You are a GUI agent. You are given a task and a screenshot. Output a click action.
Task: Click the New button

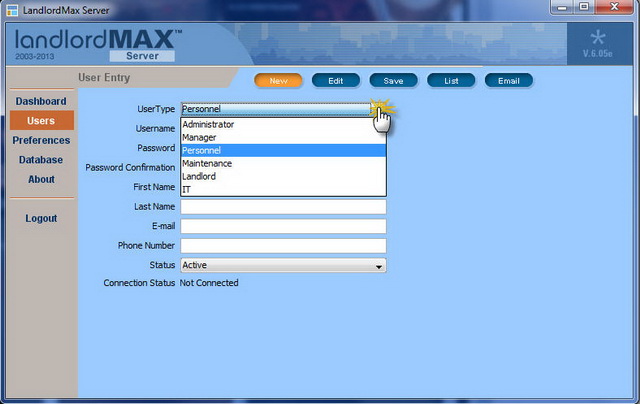(x=278, y=81)
